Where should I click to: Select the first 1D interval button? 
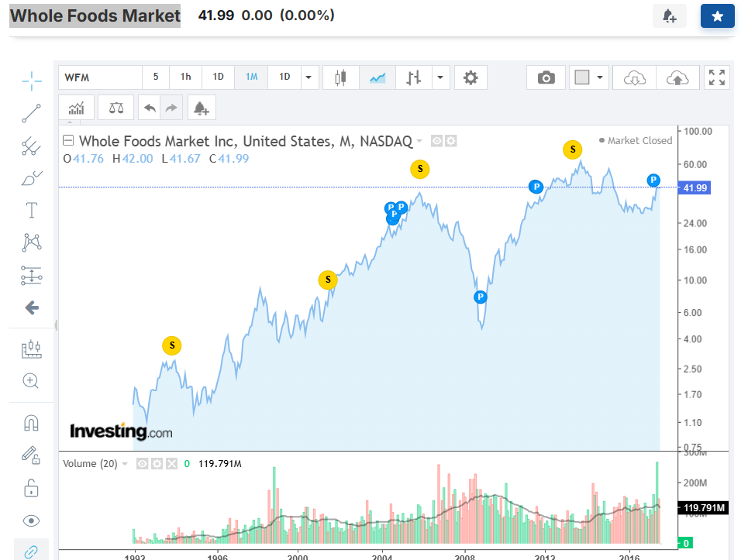click(x=218, y=77)
